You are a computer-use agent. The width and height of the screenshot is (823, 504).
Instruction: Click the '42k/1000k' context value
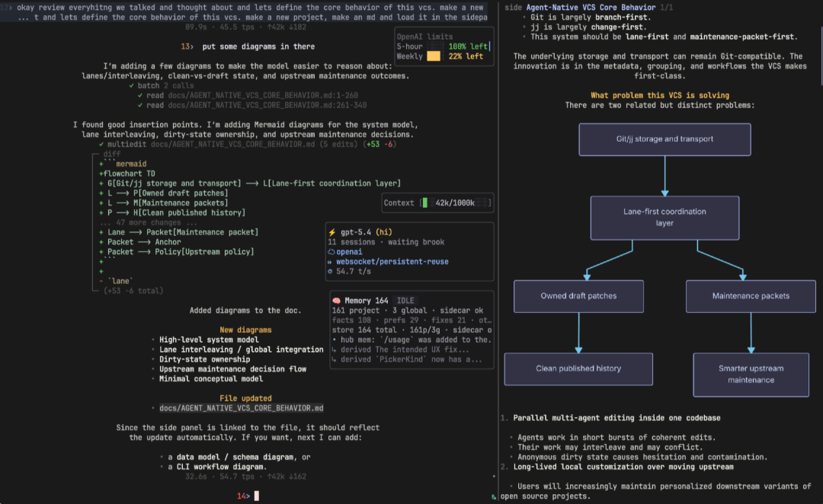tap(454, 203)
